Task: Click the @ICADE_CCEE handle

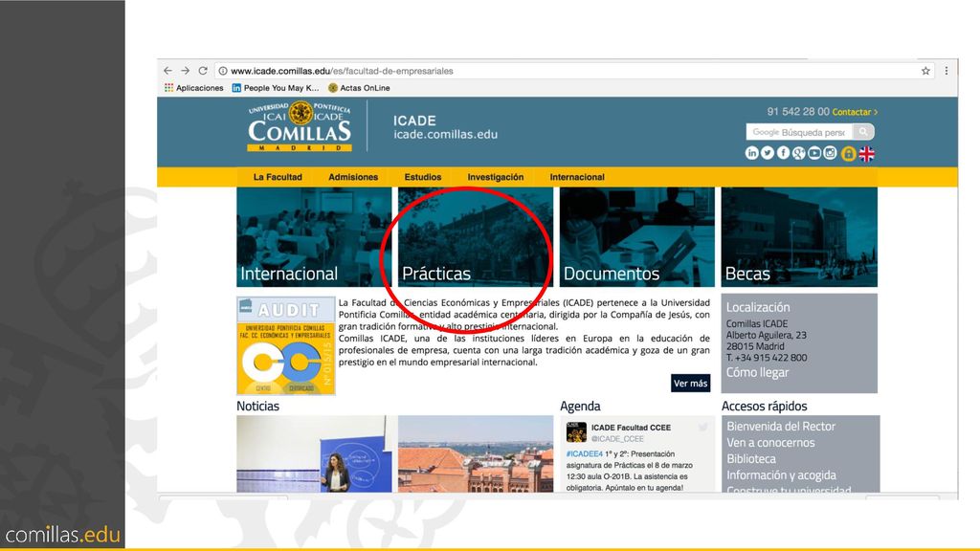Action: [x=617, y=438]
